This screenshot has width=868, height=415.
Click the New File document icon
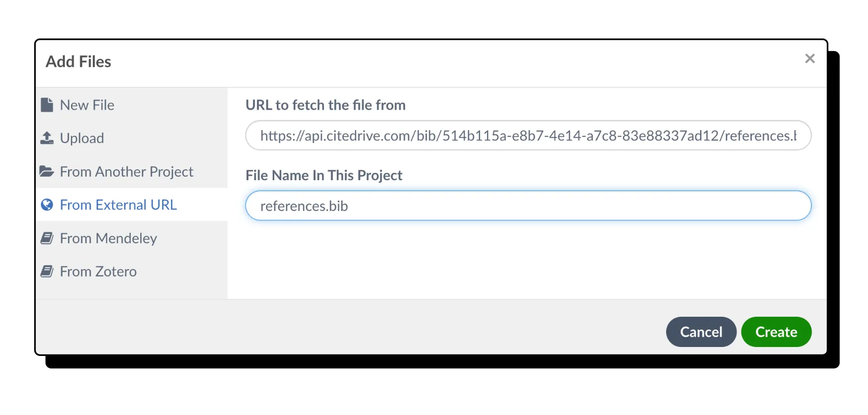coord(47,105)
